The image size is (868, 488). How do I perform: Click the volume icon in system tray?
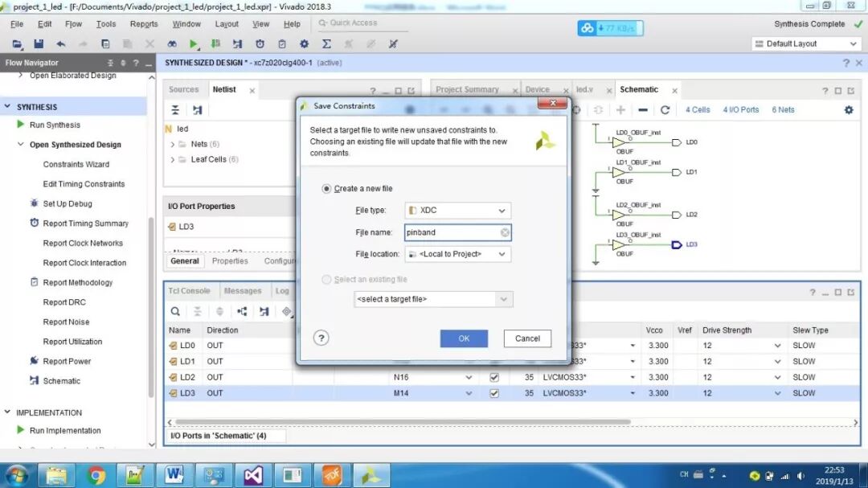click(x=800, y=476)
